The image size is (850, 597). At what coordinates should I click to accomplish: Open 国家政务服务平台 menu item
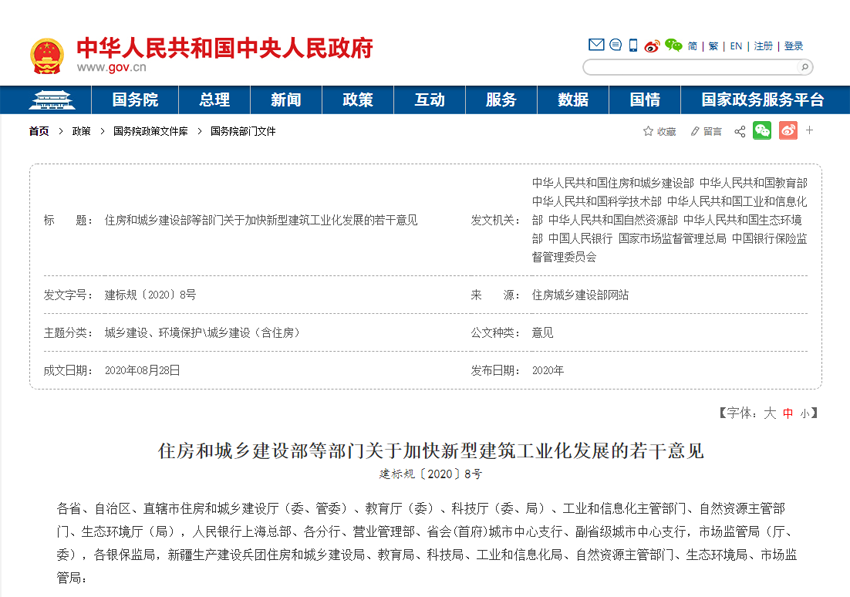pos(763,100)
